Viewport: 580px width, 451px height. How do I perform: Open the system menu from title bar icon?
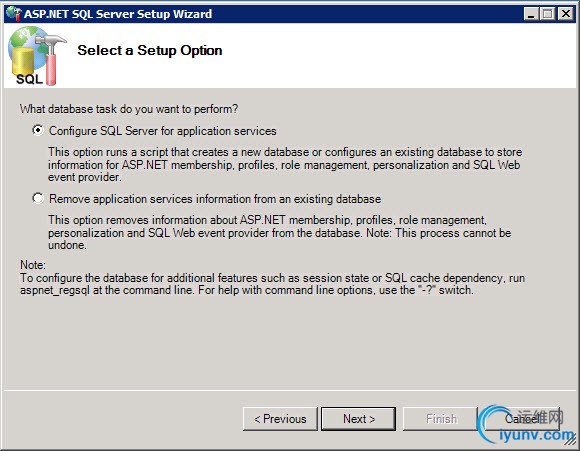click(x=14, y=14)
